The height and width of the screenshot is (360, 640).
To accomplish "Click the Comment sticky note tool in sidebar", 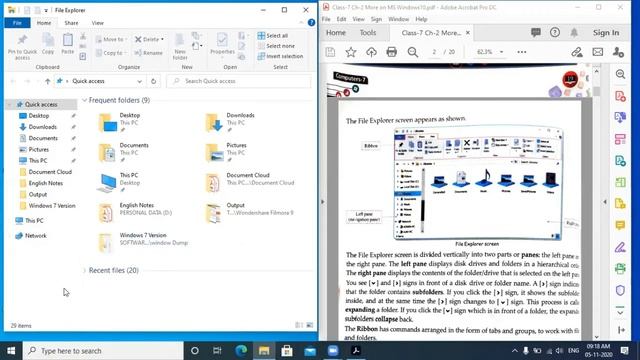I will pyautogui.click(x=620, y=225).
